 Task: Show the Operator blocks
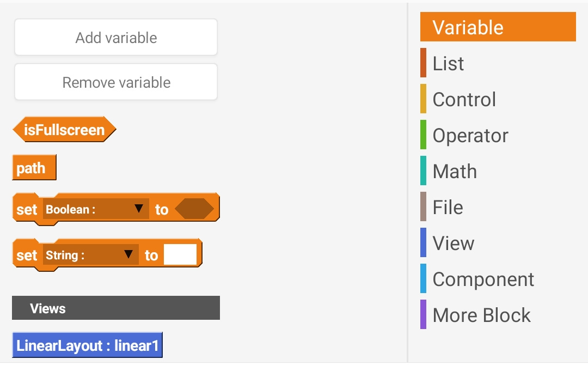[470, 135]
